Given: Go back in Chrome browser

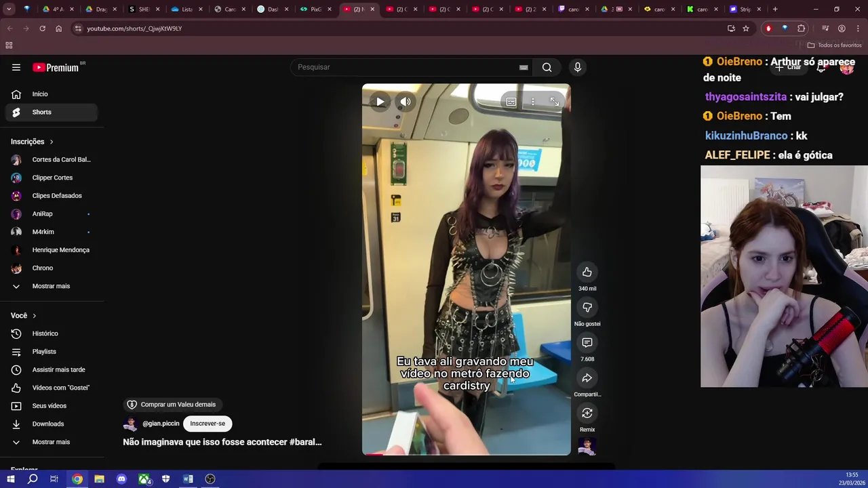Looking at the screenshot, I should [x=9, y=28].
